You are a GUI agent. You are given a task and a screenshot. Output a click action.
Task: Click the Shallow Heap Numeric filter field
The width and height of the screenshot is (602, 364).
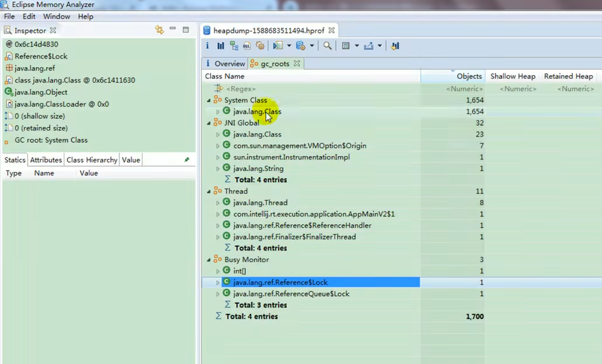click(518, 89)
